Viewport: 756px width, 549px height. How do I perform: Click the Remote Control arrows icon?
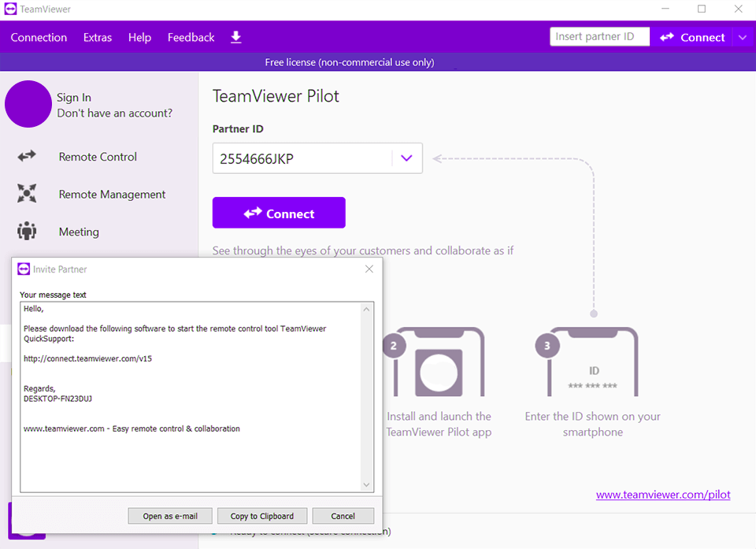click(27, 156)
